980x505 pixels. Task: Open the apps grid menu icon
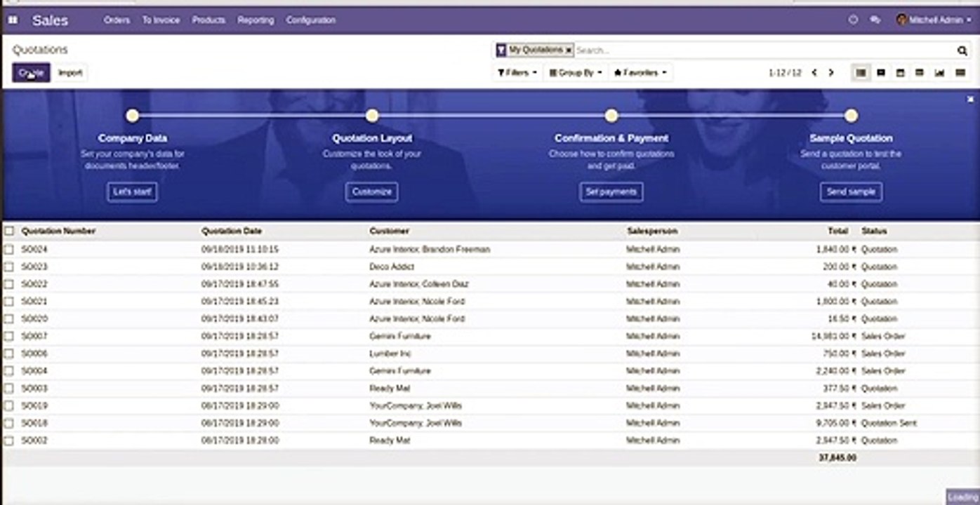(13, 20)
